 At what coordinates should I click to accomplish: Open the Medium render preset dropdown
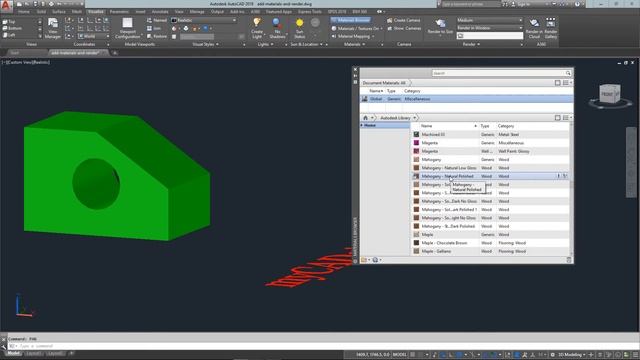tap(489, 20)
